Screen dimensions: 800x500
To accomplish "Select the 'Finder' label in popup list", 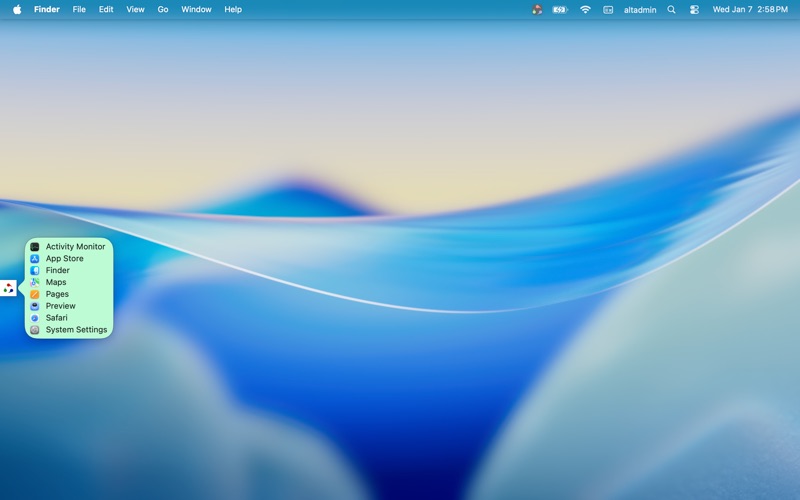I will tap(58, 270).
